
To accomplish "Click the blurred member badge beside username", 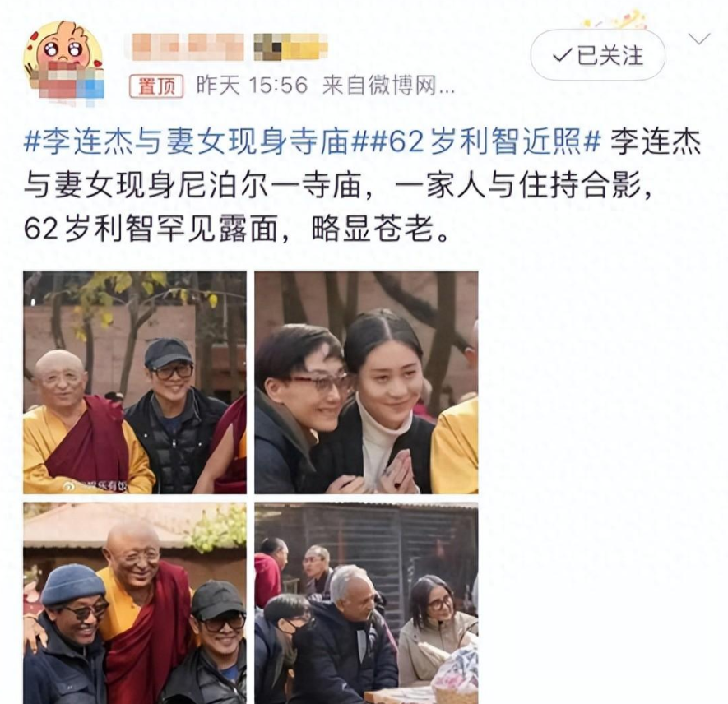I will coord(290,47).
